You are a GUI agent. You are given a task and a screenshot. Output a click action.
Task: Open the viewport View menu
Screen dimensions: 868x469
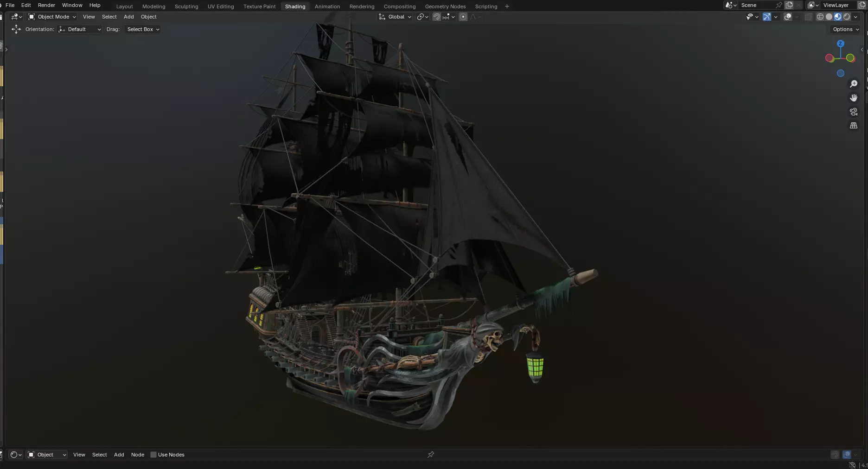click(89, 17)
